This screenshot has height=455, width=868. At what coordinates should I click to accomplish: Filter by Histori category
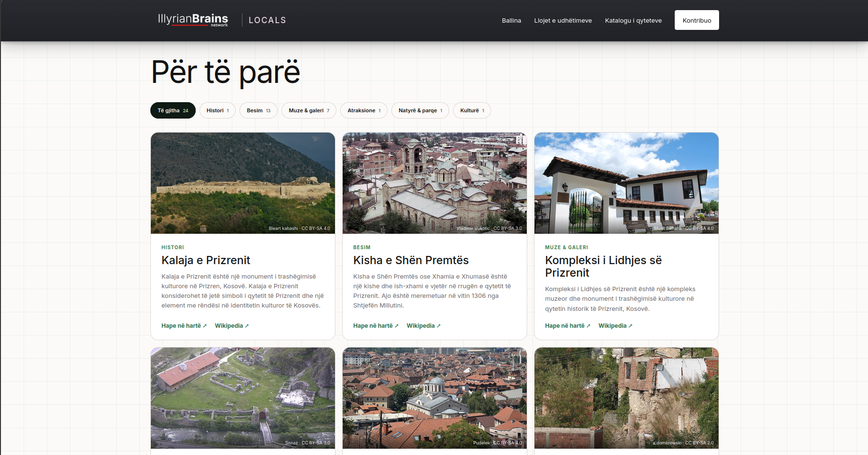point(217,110)
